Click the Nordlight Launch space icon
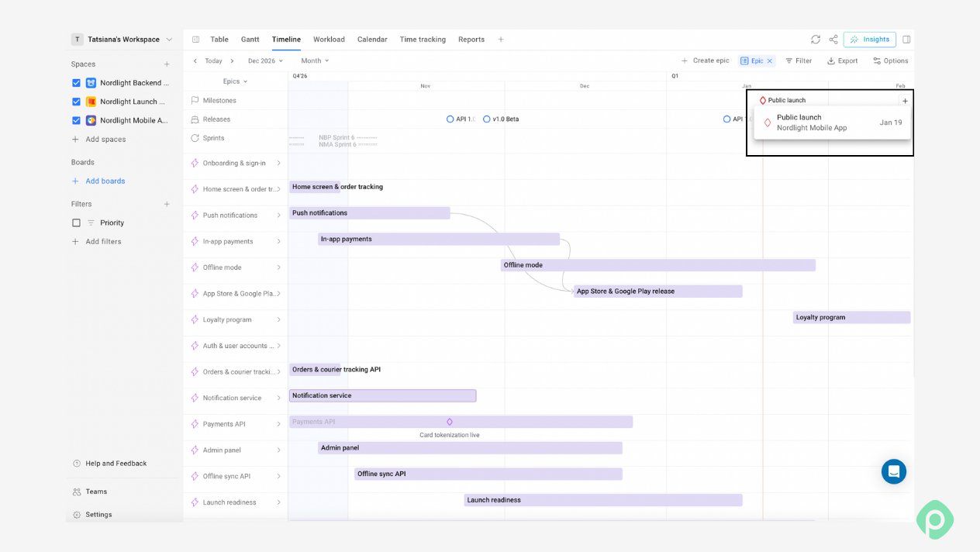 91,102
